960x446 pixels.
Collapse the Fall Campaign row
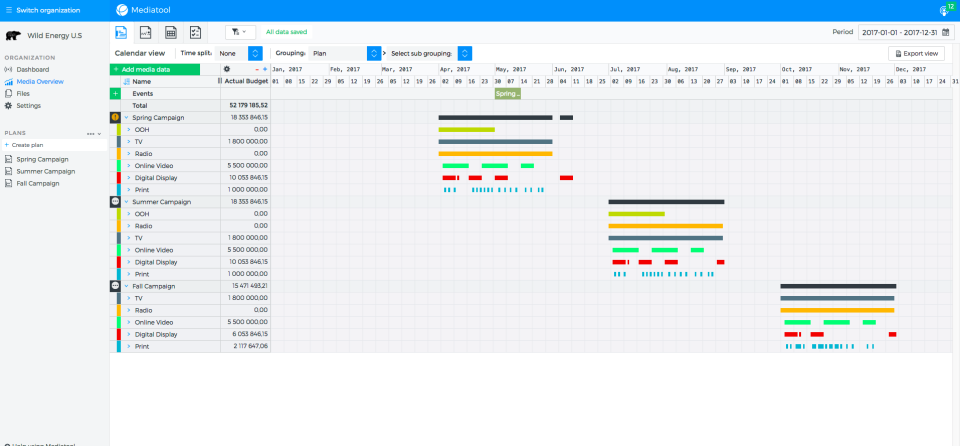[127, 286]
